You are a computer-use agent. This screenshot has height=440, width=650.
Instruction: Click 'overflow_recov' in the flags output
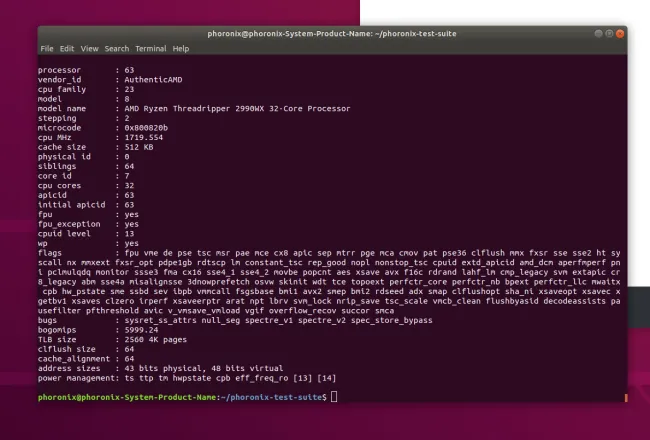click(x=302, y=311)
